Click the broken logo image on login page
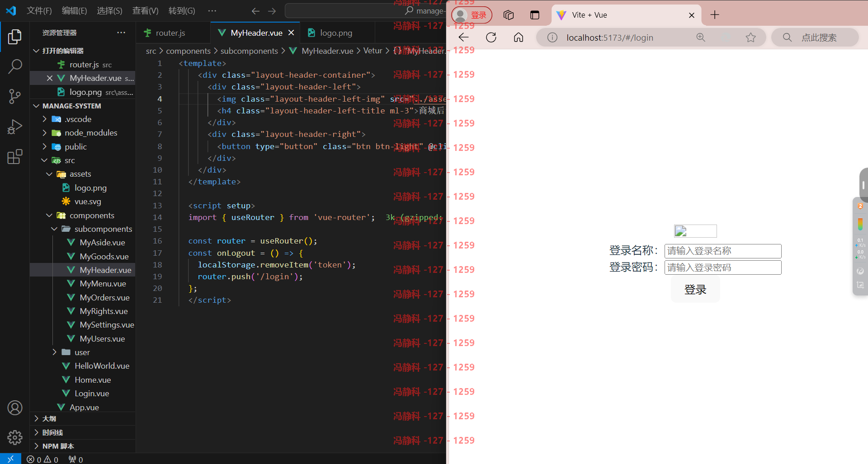Viewport: 868px width, 464px height. (695, 231)
